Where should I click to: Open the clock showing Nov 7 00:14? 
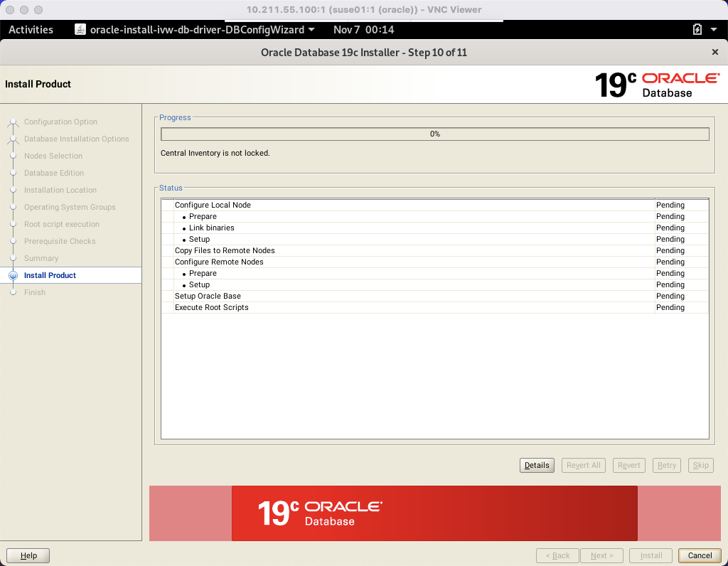(363, 30)
